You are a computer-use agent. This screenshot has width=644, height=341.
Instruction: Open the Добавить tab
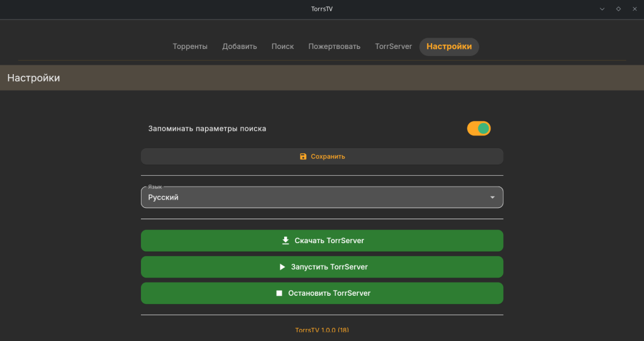click(x=240, y=46)
